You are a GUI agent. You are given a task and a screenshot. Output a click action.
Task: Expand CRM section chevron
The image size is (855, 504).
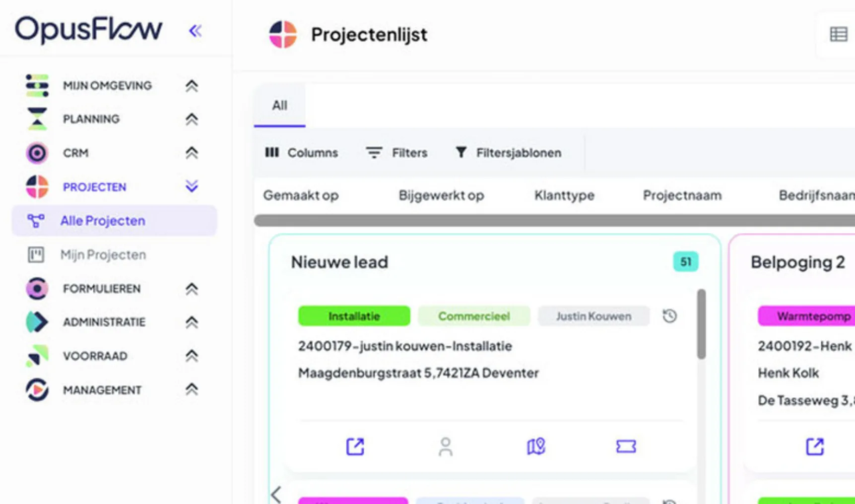[192, 153]
